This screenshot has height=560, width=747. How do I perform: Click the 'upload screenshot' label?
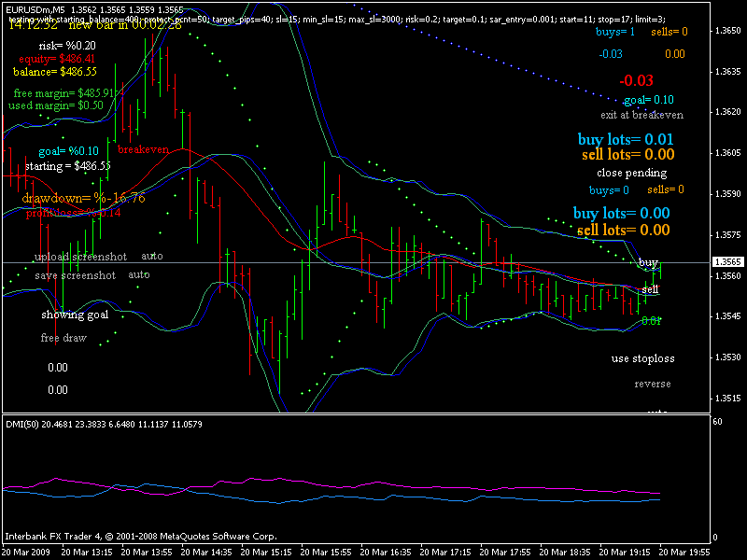[80, 258]
